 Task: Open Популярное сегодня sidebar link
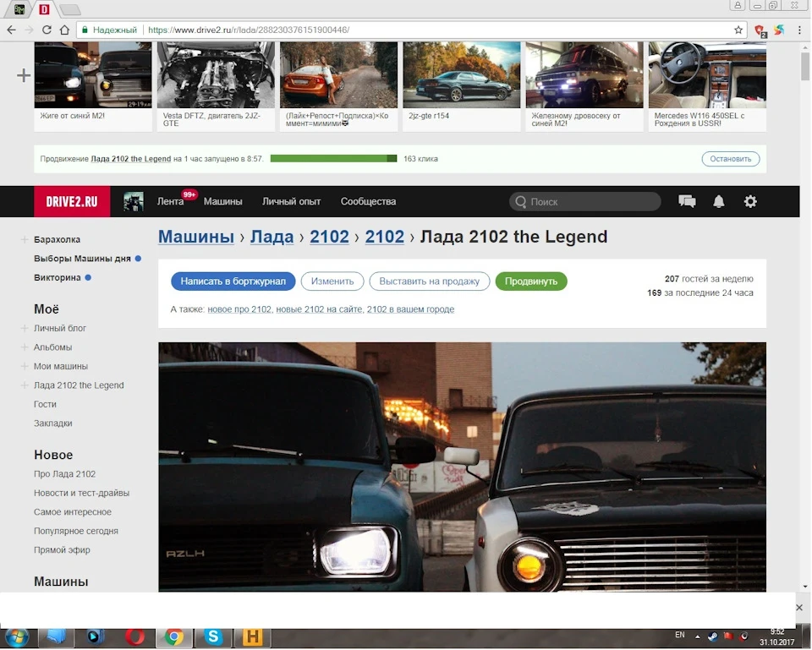coord(76,531)
